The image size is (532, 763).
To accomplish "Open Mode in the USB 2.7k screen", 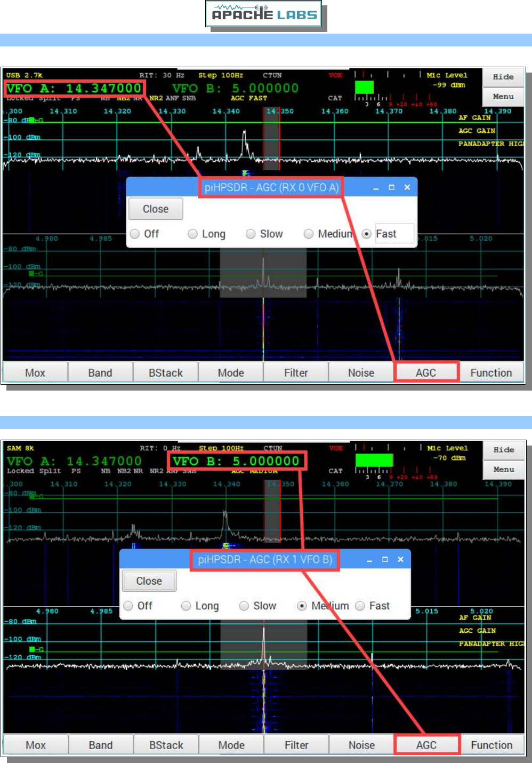I will tap(231, 372).
